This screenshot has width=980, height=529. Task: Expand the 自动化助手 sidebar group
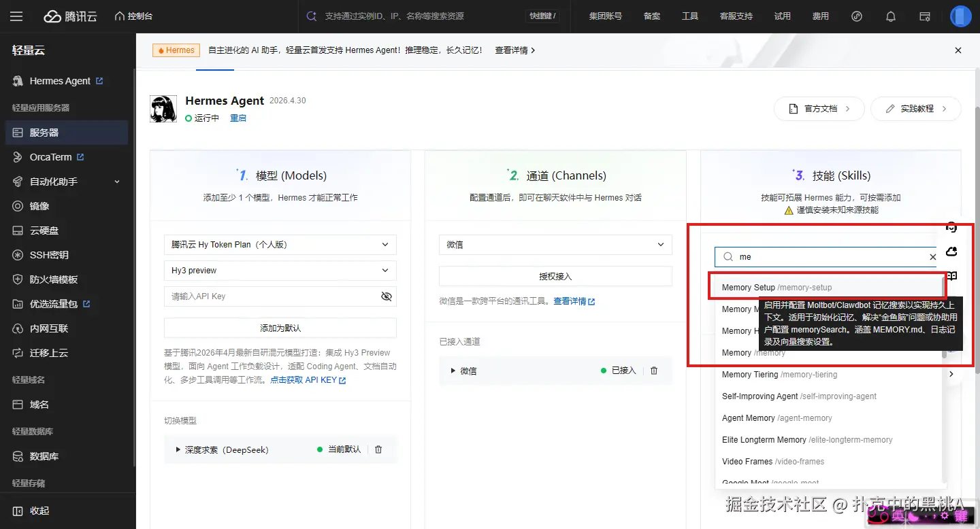(66, 182)
